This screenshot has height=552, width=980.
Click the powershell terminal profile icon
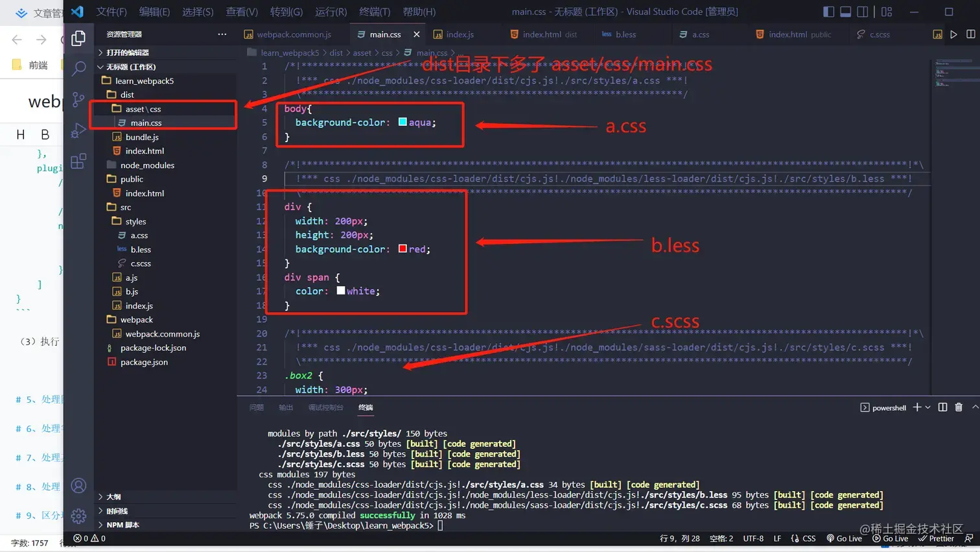(x=865, y=407)
